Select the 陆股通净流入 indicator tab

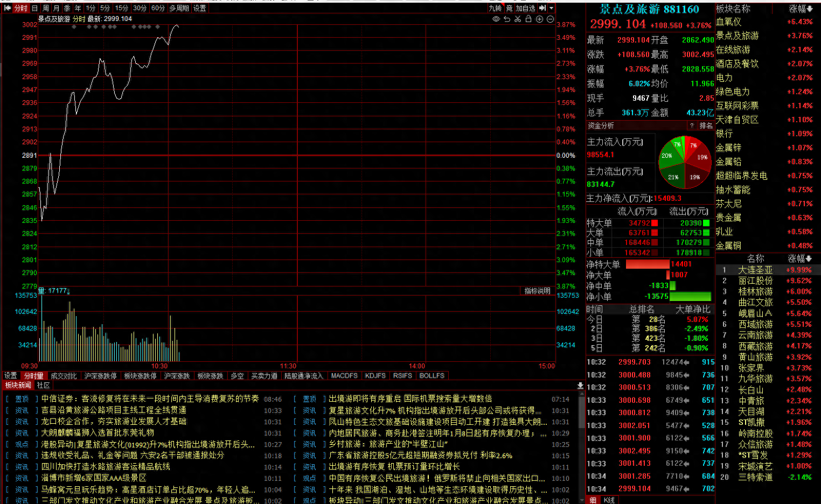pos(304,376)
